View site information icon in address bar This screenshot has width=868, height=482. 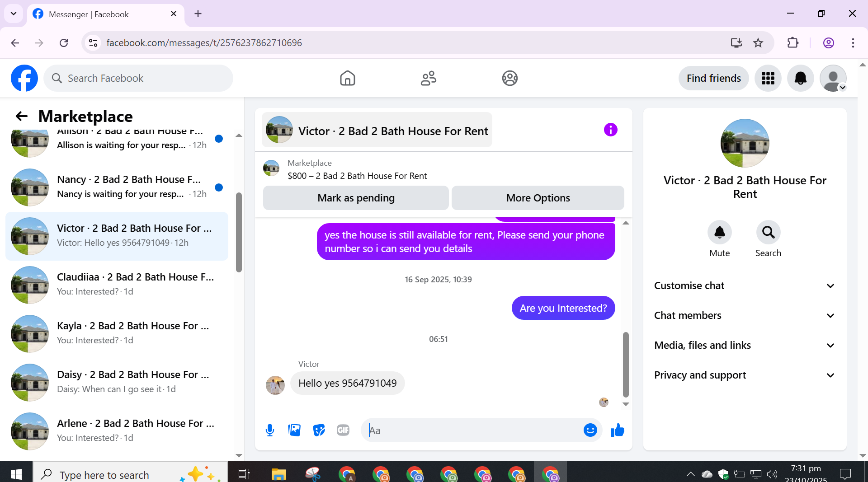click(93, 43)
